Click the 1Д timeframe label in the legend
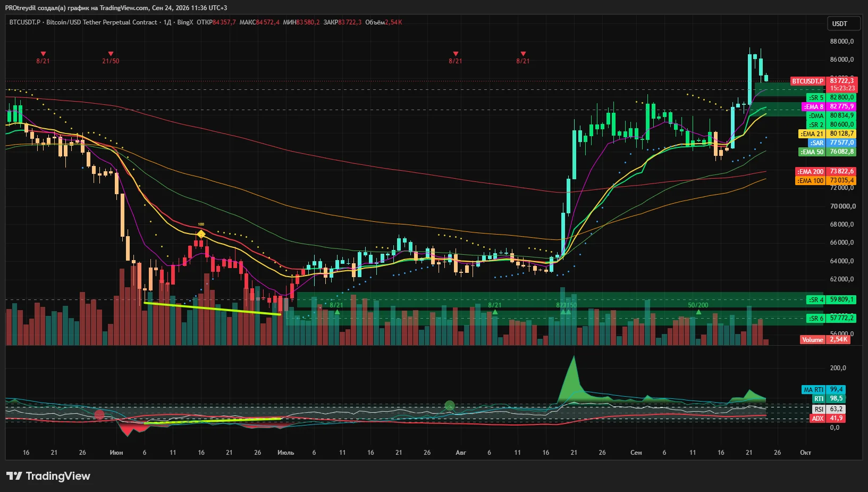Viewport: 868px width, 492px height. point(167,22)
